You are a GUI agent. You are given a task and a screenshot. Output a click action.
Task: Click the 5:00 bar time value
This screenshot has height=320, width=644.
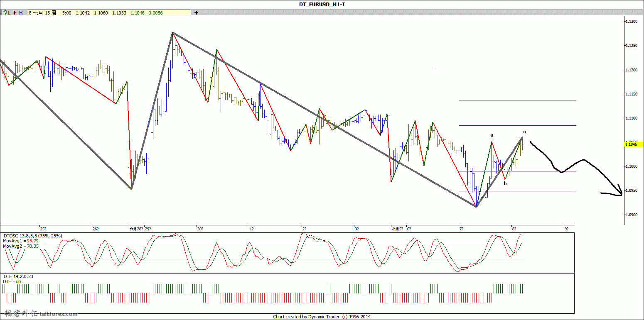67,13
